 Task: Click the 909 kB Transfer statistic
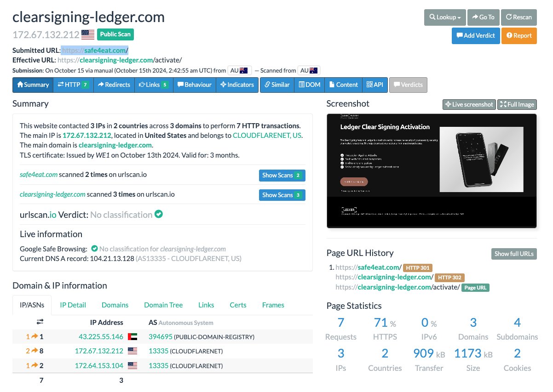(x=429, y=360)
